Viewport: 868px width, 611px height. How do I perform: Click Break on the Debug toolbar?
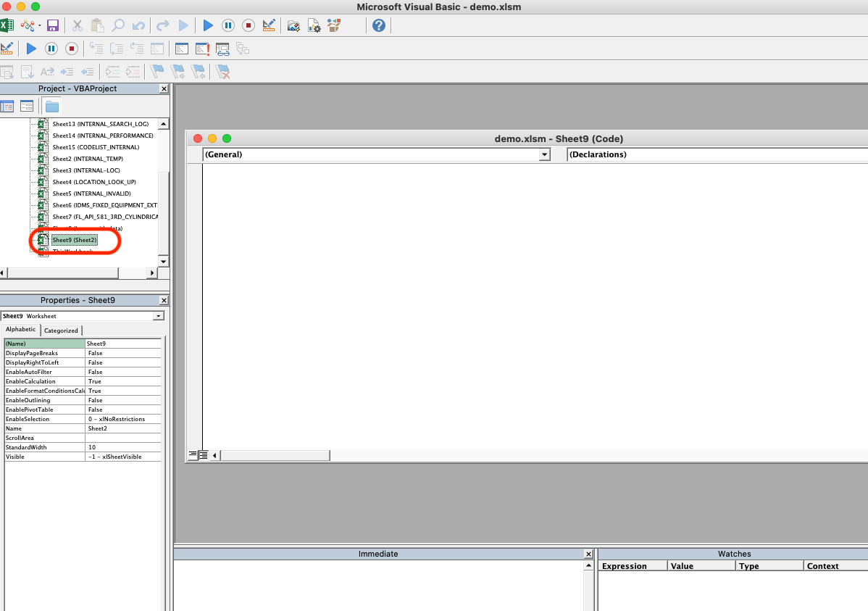[51, 49]
